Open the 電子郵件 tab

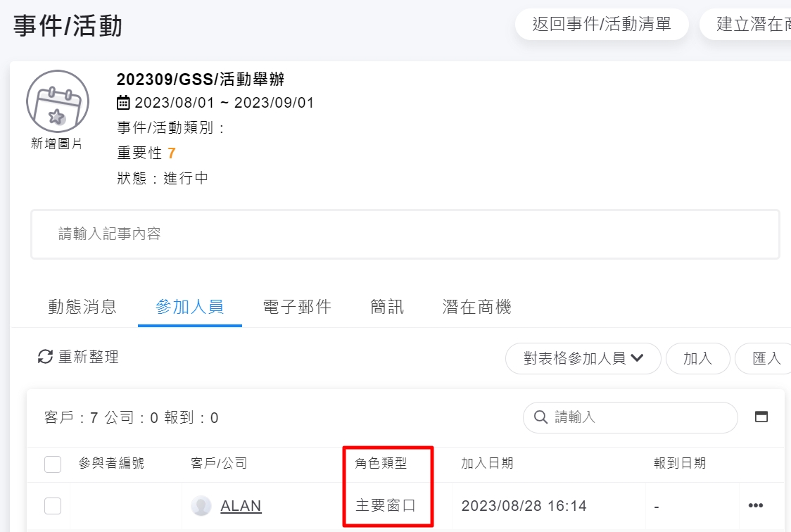(x=297, y=307)
